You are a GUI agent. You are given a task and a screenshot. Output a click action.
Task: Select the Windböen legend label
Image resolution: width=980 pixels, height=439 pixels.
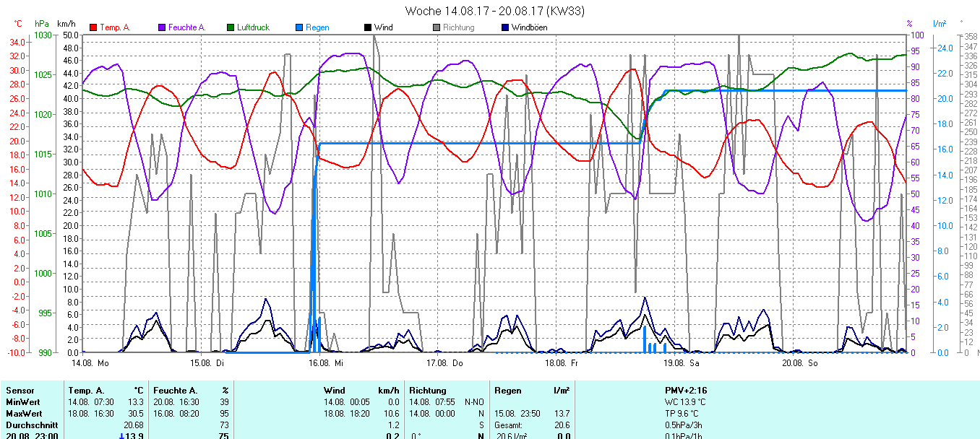pyautogui.click(x=529, y=27)
